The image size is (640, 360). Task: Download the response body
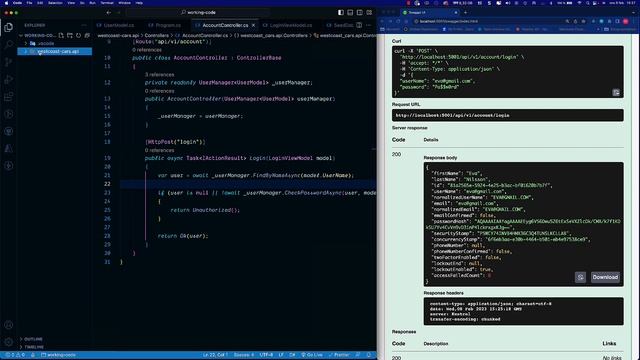[x=605, y=277]
